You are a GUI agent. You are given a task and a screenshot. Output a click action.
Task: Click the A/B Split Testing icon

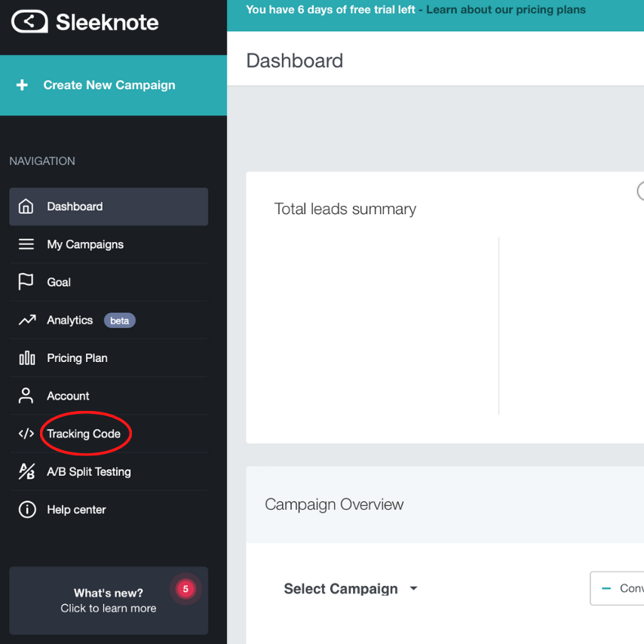(26, 471)
